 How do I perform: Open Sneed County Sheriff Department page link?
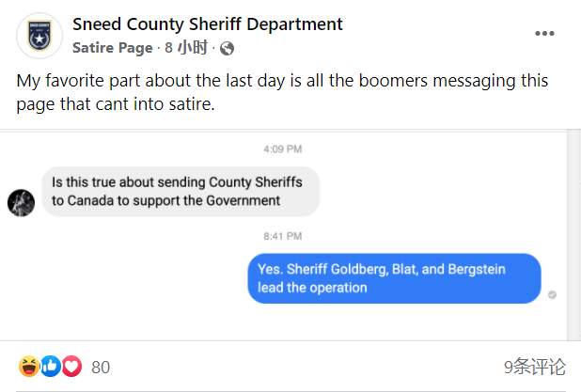[208, 24]
